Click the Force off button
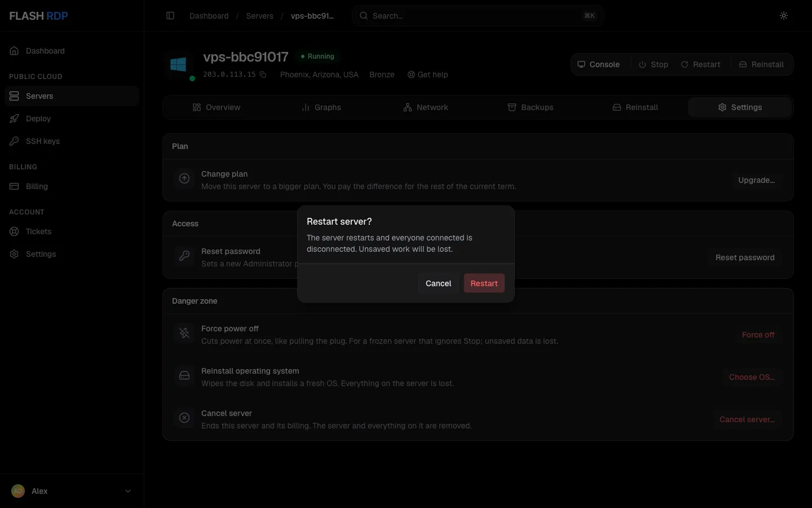 click(758, 335)
